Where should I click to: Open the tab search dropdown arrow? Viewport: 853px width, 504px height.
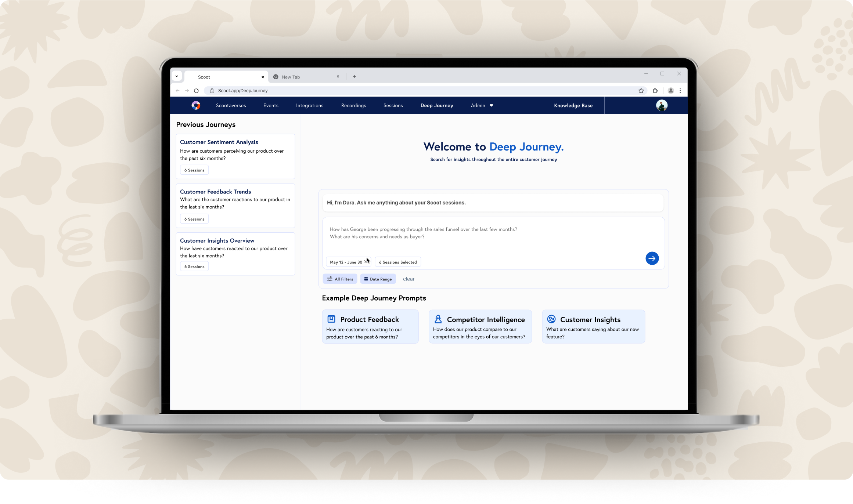pos(177,76)
